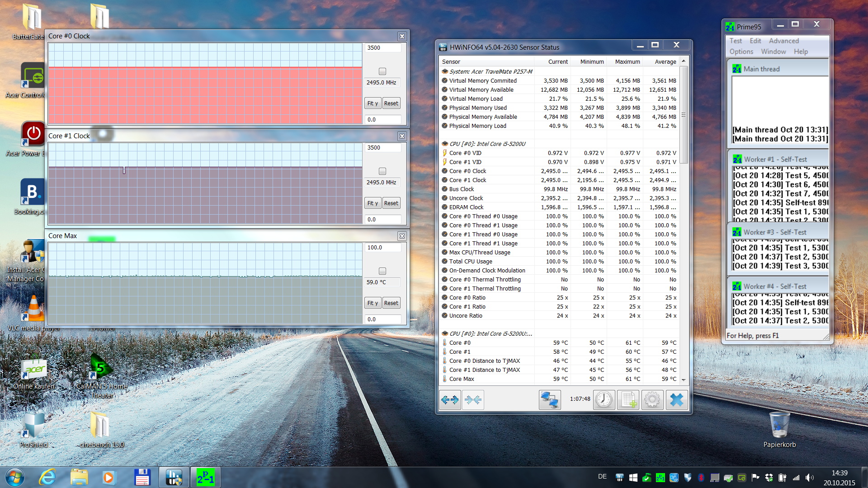
Task: Click the 3500 max value field in Core #1 Clock
Action: tap(382, 148)
